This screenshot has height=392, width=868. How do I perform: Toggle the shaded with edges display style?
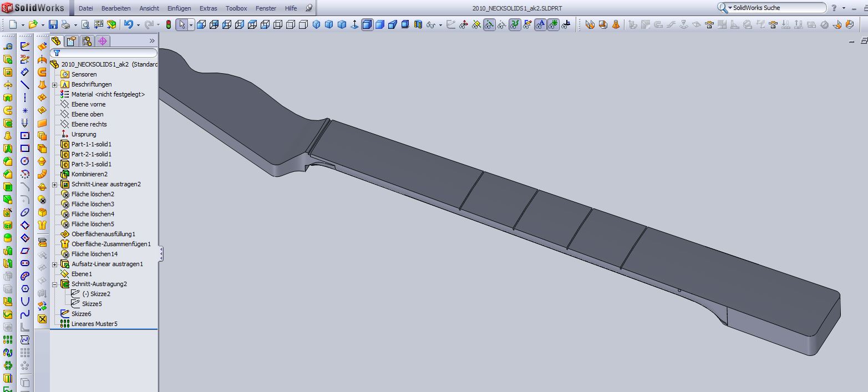pyautogui.click(x=367, y=24)
